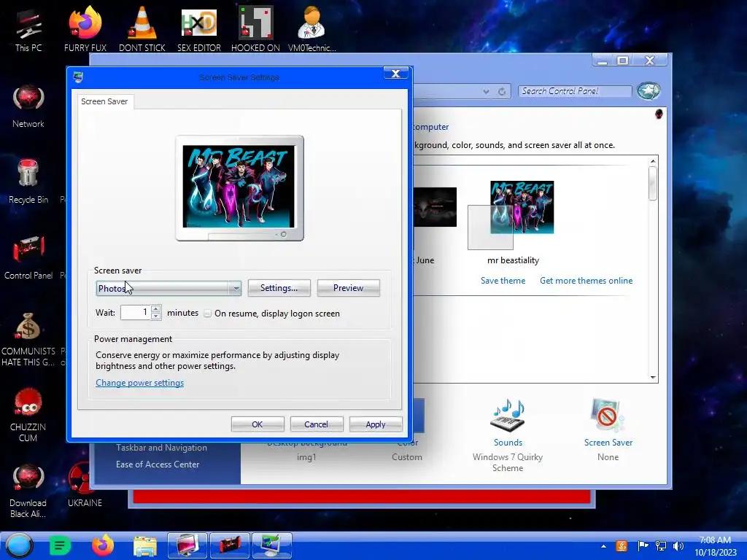Click Get more themes online link

586,281
